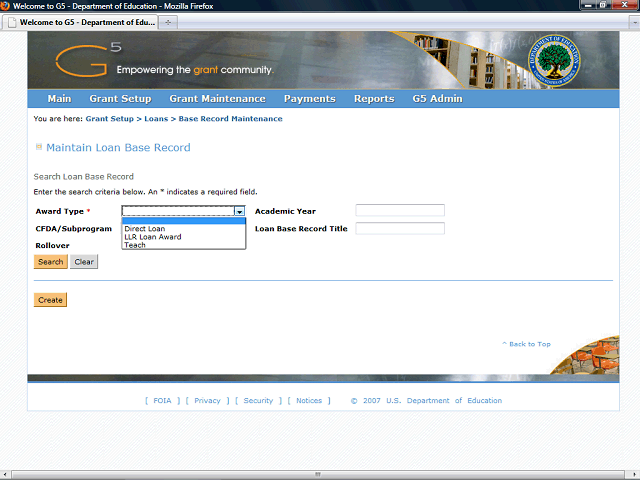Click the page icon on browser tab

12,22
